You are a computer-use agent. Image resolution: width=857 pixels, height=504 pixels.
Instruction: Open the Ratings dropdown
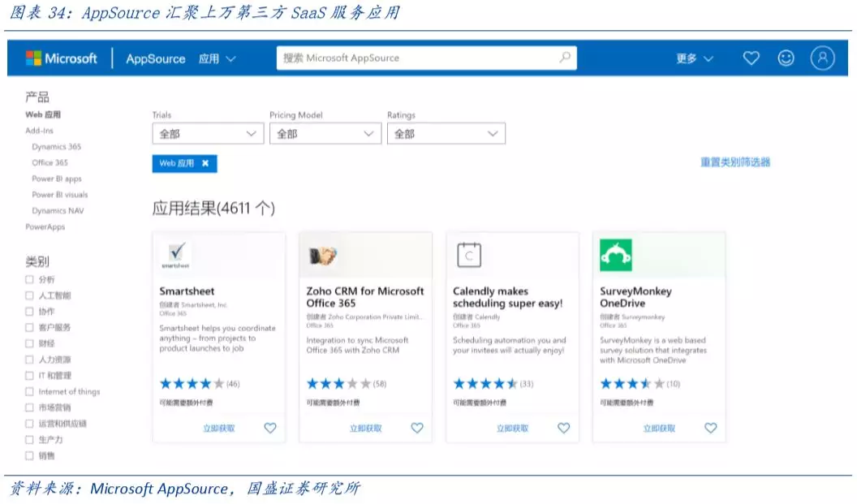(x=446, y=133)
